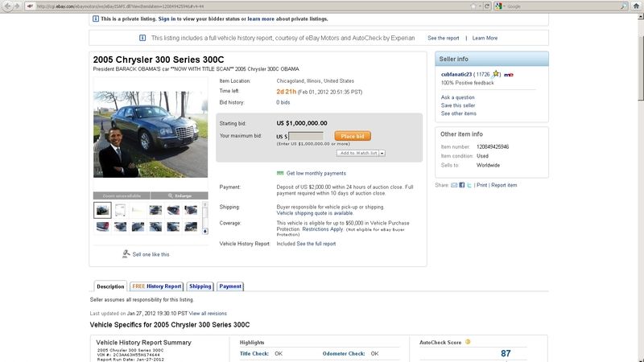The width and height of the screenshot is (644, 362).
Task: Go back with the browser back arrow
Action: pyautogui.click(x=7, y=6)
